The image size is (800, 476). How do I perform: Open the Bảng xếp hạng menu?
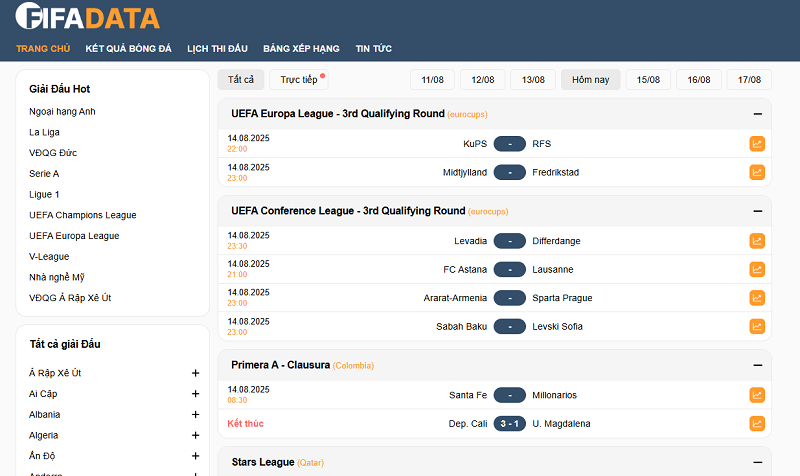(x=301, y=48)
